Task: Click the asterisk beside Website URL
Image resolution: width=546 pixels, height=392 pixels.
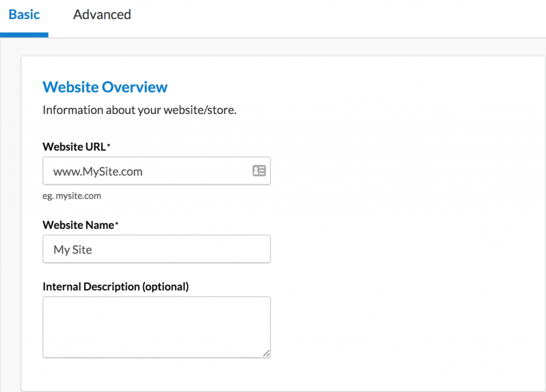Action: pos(109,146)
